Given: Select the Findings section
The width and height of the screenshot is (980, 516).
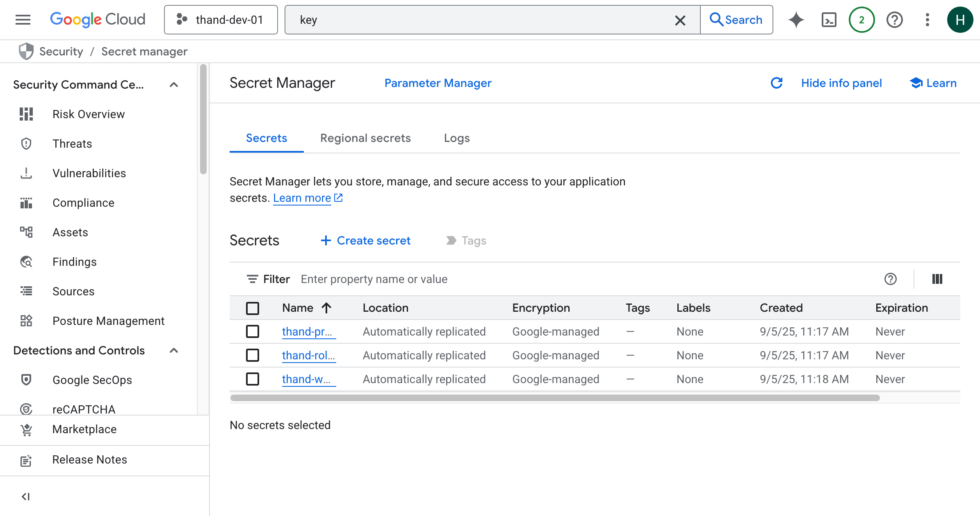Looking at the screenshot, I should (75, 262).
